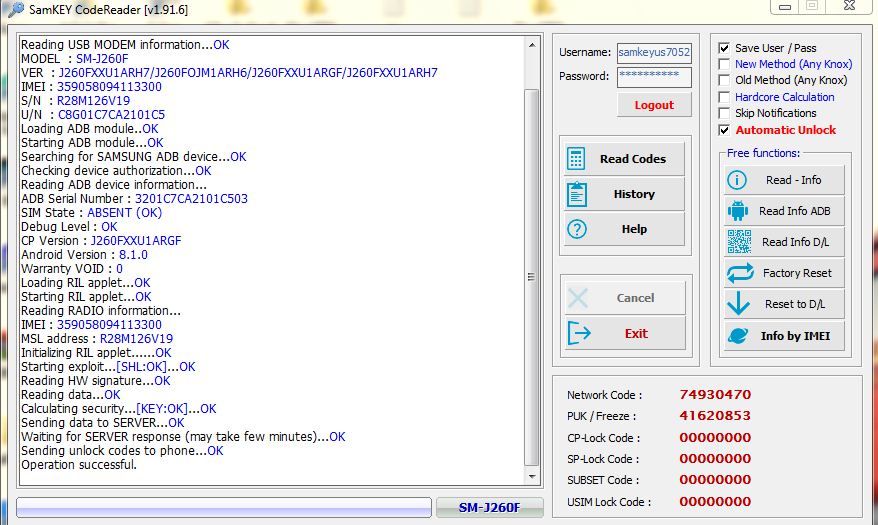This screenshot has width=878, height=525.
Task: Click the clipboard icon on History
Action: tap(577, 194)
